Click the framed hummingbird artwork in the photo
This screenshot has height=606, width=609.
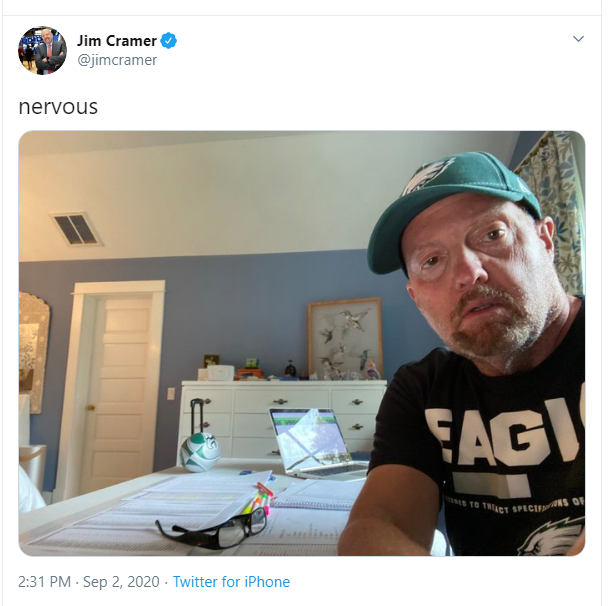tap(345, 338)
